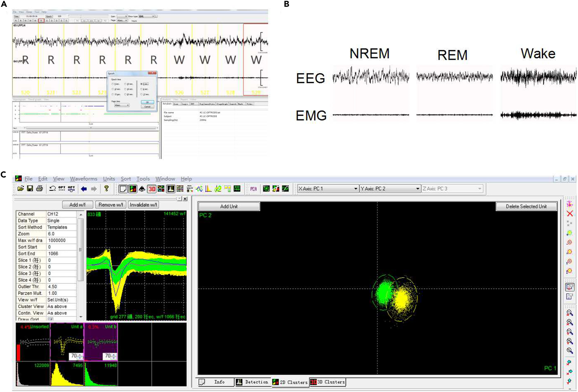Select the 8 sec epoch radio button
The height and width of the screenshot is (392, 578).
141,89
